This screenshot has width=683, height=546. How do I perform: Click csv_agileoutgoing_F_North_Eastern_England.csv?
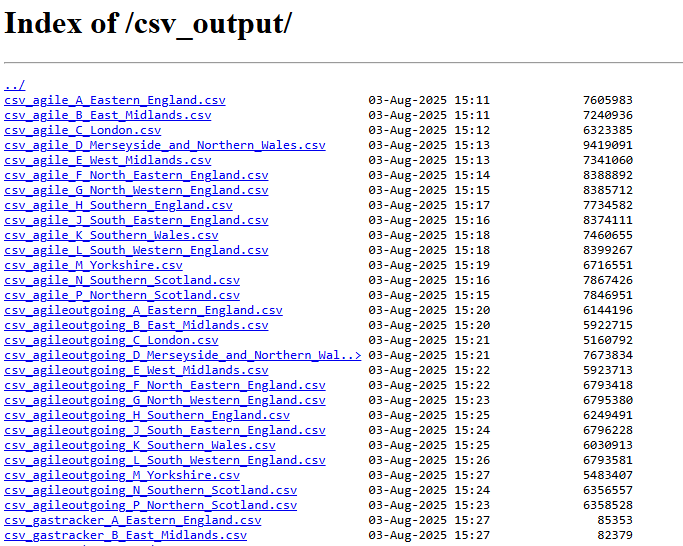coord(165,386)
